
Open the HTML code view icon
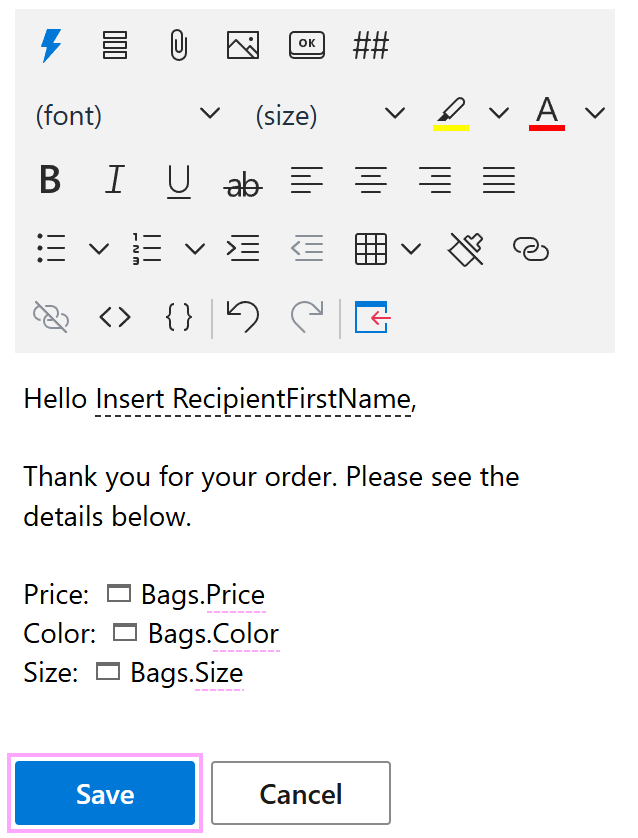click(x=114, y=317)
